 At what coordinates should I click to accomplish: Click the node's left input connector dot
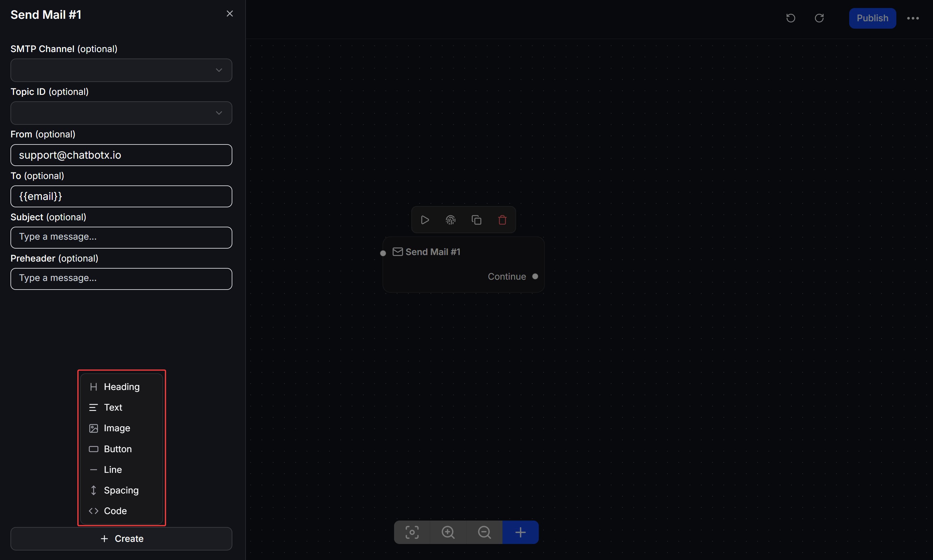[383, 253]
